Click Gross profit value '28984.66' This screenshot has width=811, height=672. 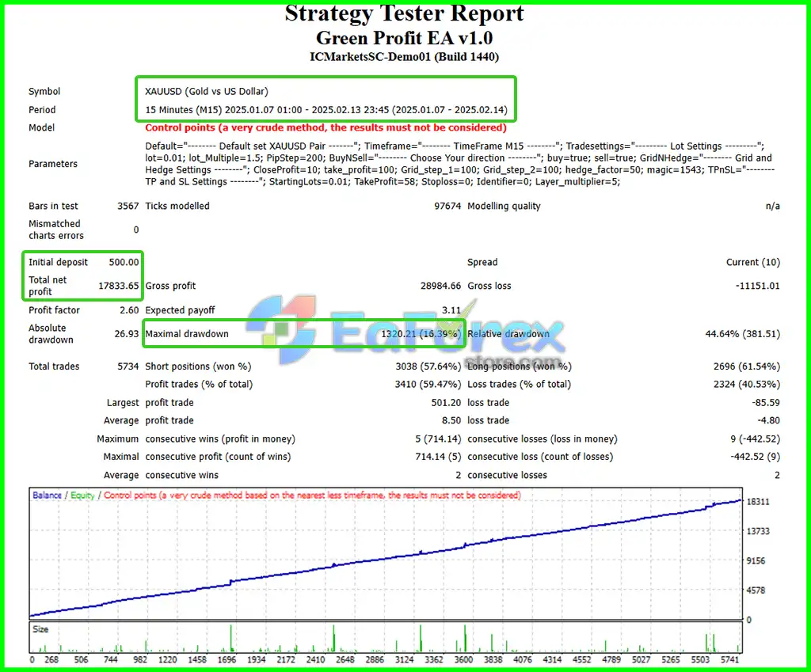point(440,286)
